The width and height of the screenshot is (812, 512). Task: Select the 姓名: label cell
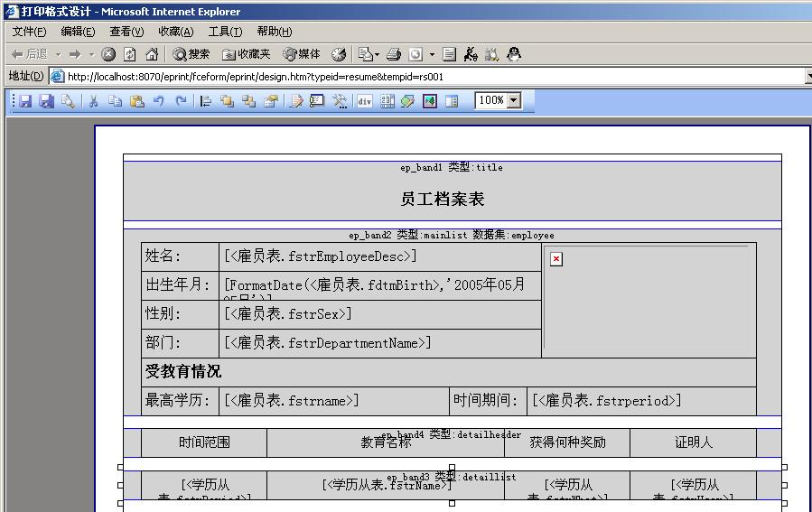click(181, 256)
